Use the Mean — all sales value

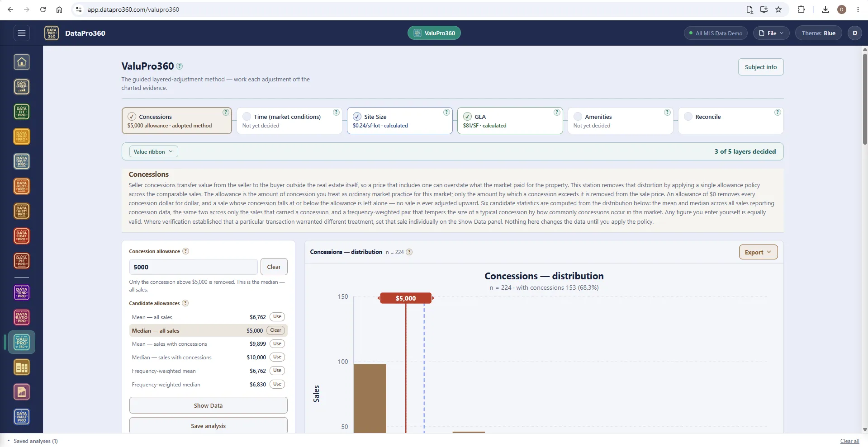click(x=277, y=317)
